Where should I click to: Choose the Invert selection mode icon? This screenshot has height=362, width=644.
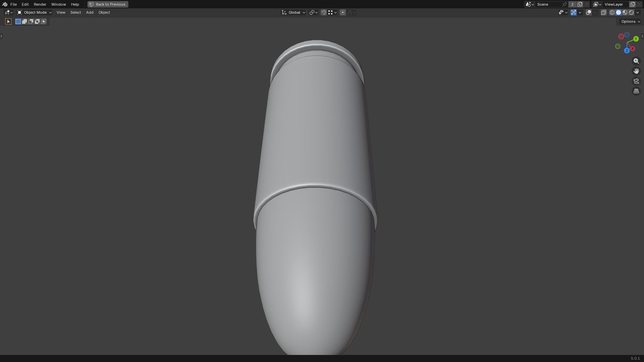tap(37, 21)
